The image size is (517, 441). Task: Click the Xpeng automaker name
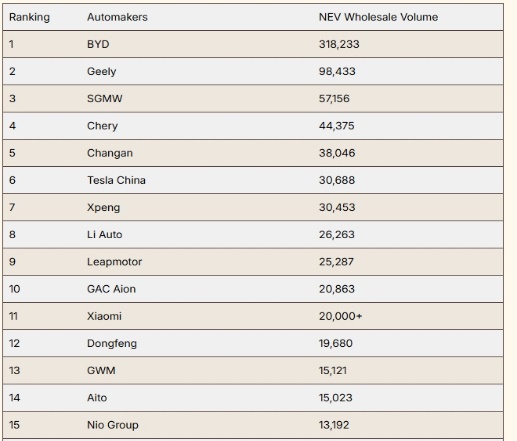click(103, 208)
